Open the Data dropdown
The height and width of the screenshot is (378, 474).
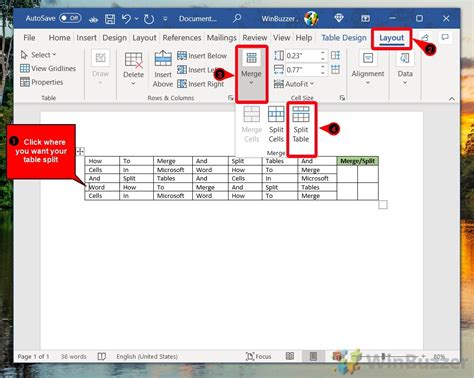(x=405, y=69)
